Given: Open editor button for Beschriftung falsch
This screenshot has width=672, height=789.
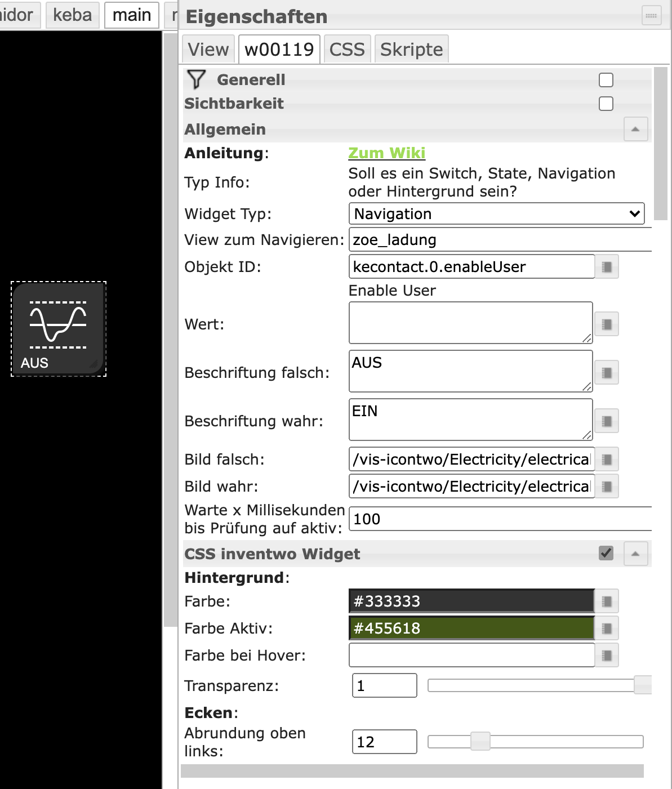Looking at the screenshot, I should point(607,373).
